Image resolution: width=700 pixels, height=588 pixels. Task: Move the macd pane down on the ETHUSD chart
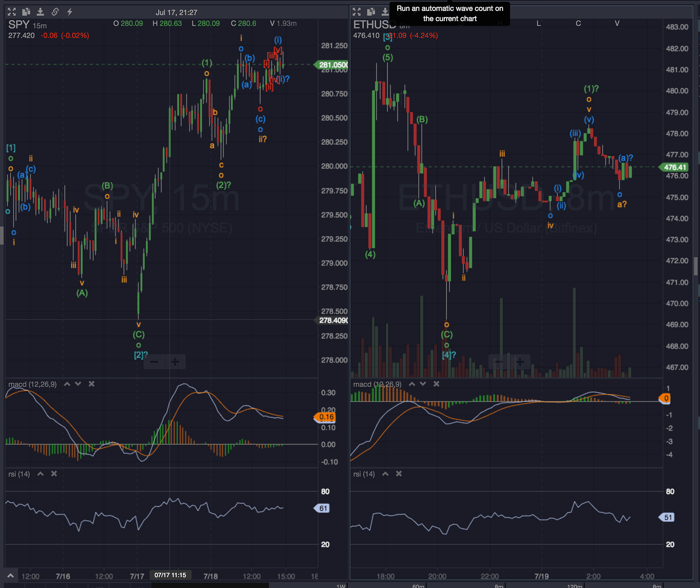coord(423,384)
